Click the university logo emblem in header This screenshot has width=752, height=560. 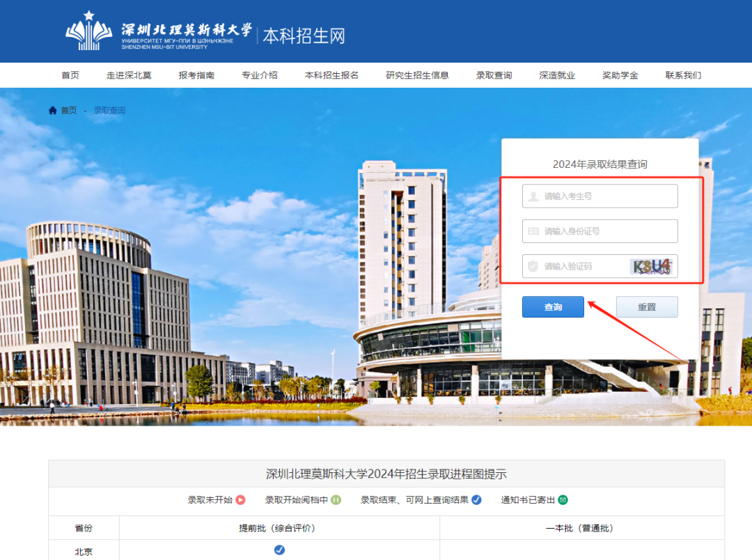(x=88, y=31)
